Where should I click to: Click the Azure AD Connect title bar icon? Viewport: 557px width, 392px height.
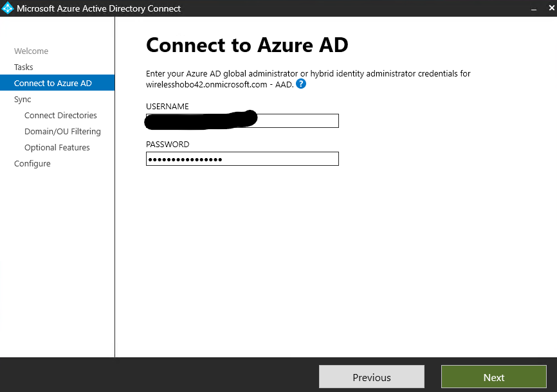click(8, 8)
